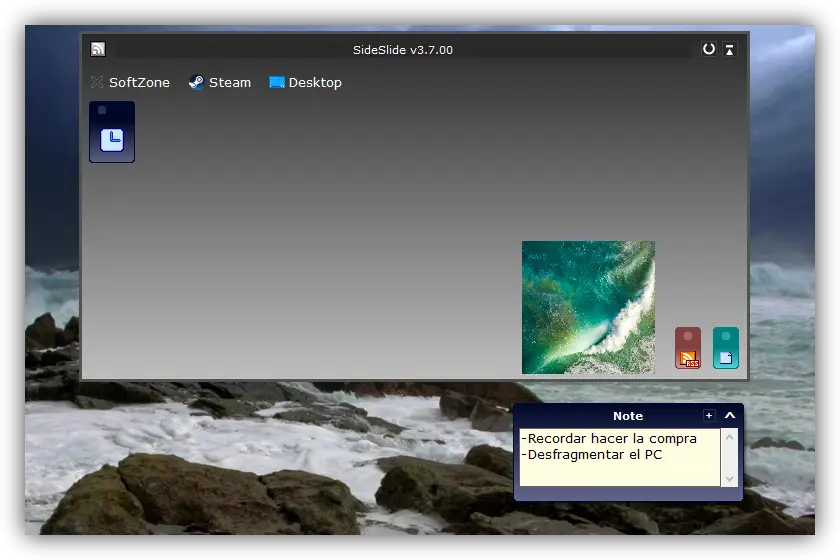Click the Note scrollbar up arrow
Image resolution: width=840 pixels, height=560 pixels.
(729, 437)
